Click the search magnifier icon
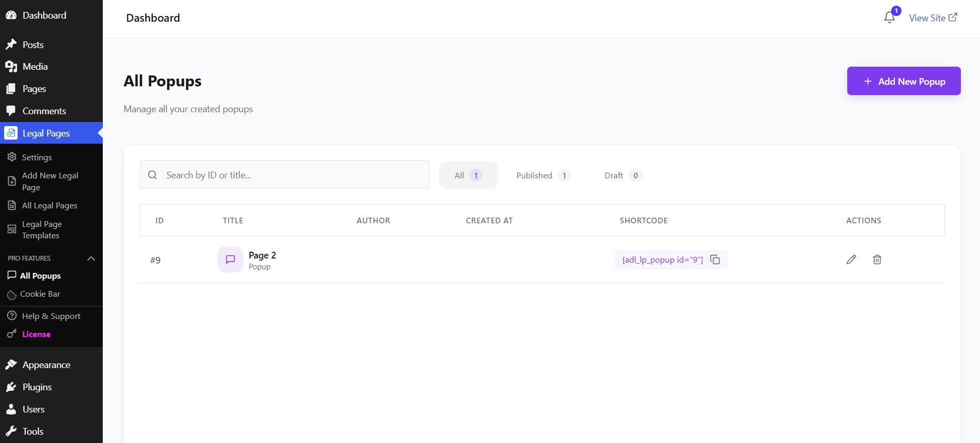 (152, 175)
